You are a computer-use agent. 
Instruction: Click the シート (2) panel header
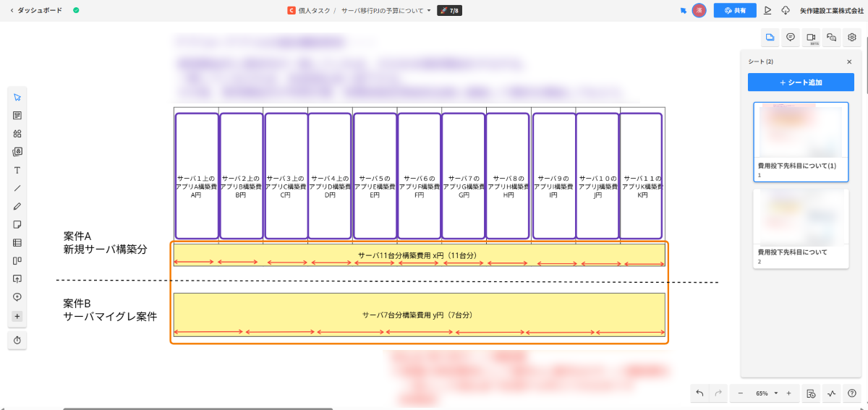pyautogui.click(x=760, y=61)
